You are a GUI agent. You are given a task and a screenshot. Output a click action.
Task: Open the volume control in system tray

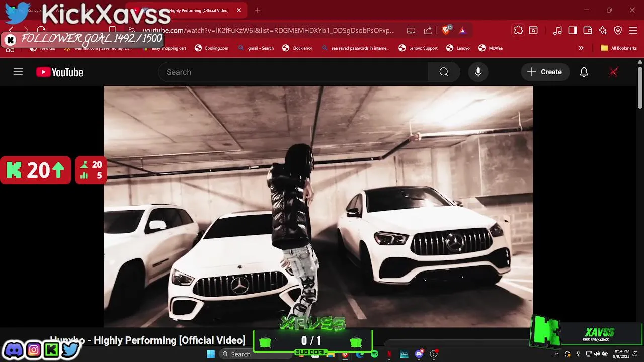[597, 354]
